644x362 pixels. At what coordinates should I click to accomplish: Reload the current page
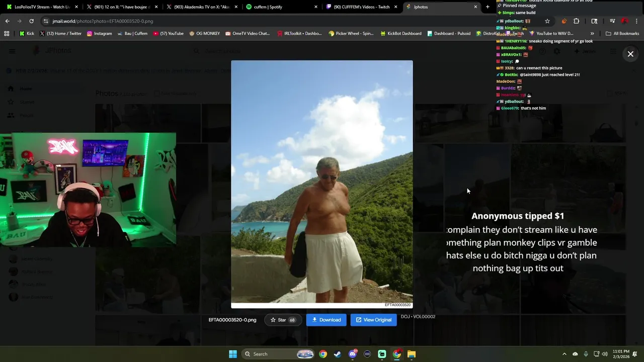click(x=31, y=21)
